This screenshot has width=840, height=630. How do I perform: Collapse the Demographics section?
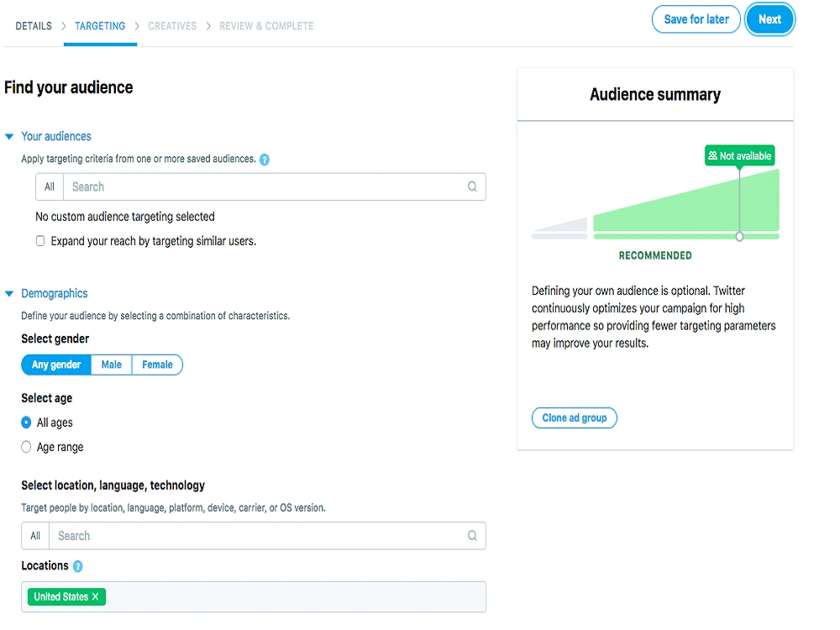[x=9, y=293]
